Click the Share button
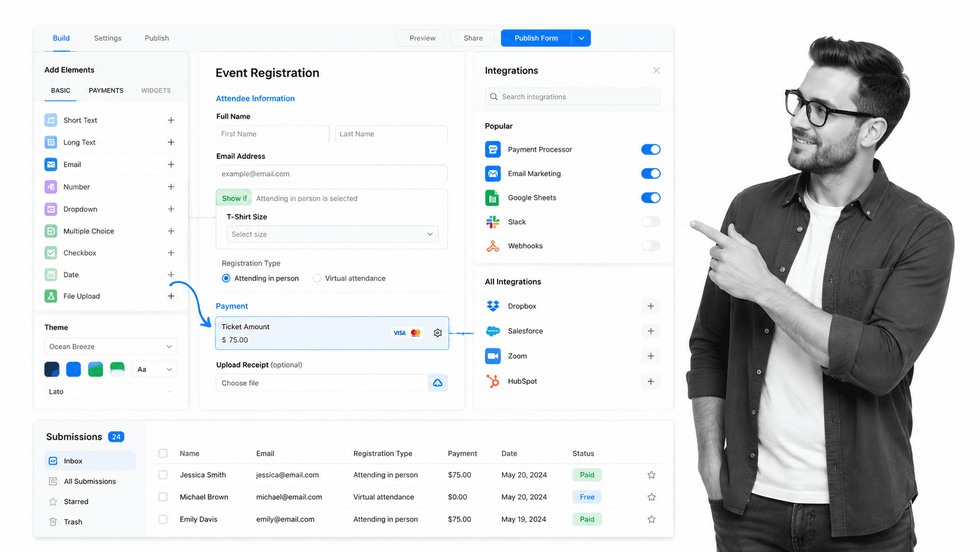The height and width of the screenshot is (552, 980). [x=473, y=38]
